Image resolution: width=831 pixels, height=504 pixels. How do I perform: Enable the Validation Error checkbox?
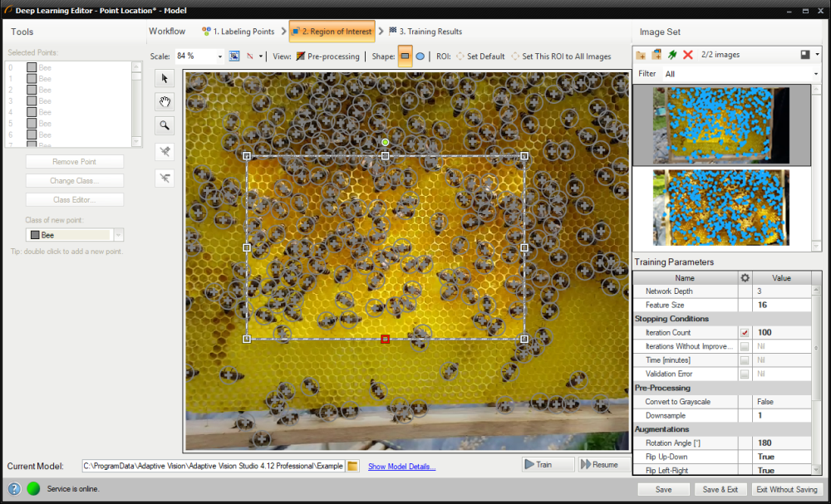[x=745, y=374]
